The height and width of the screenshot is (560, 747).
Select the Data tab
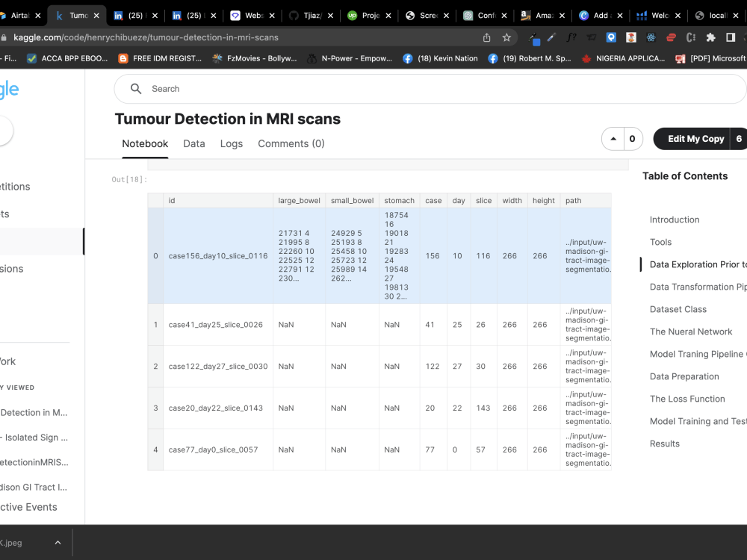pyautogui.click(x=194, y=144)
